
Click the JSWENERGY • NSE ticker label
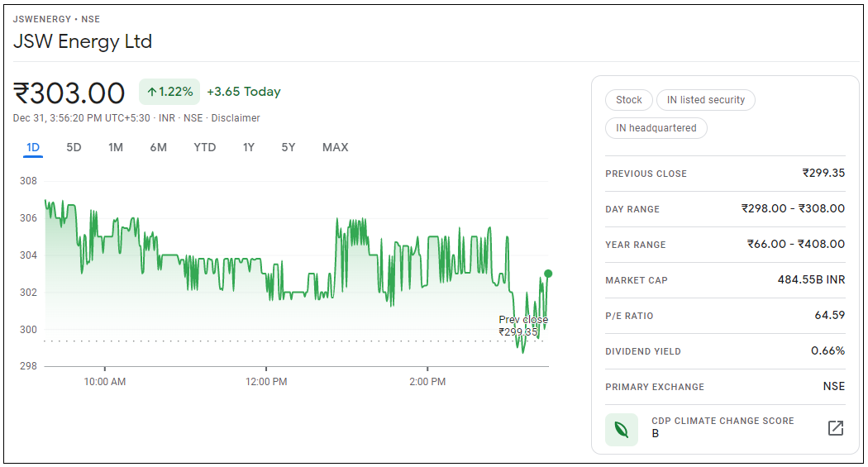pos(56,19)
